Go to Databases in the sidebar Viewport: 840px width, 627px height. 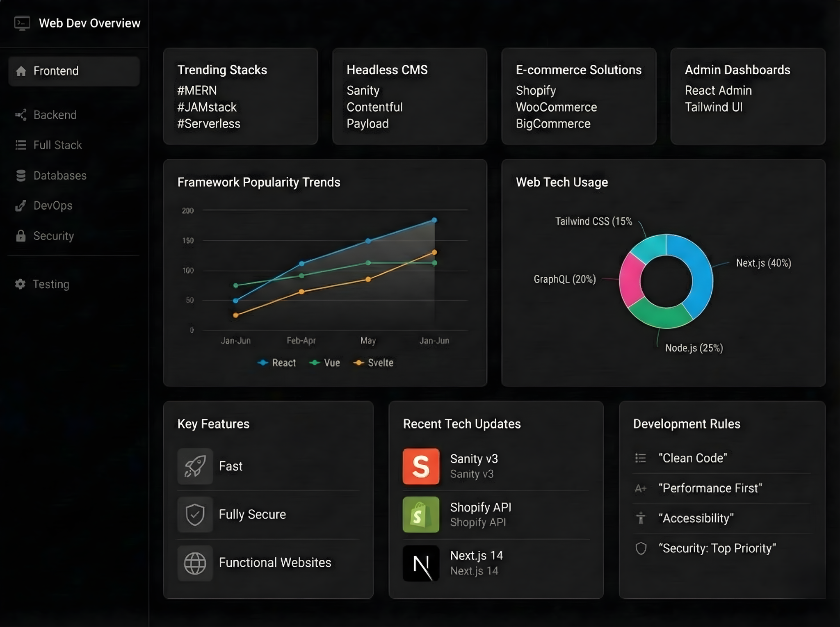[x=59, y=176]
